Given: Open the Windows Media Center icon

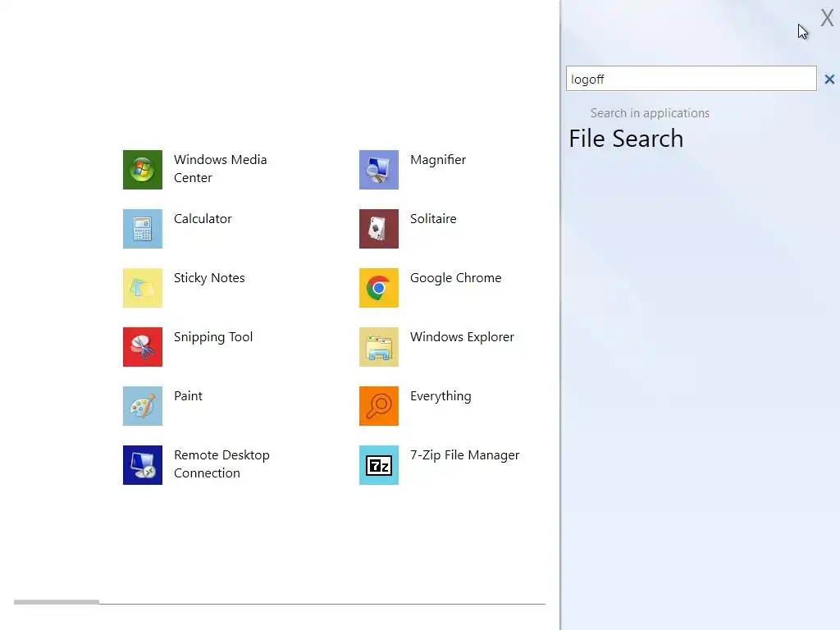Looking at the screenshot, I should pyautogui.click(x=143, y=170).
